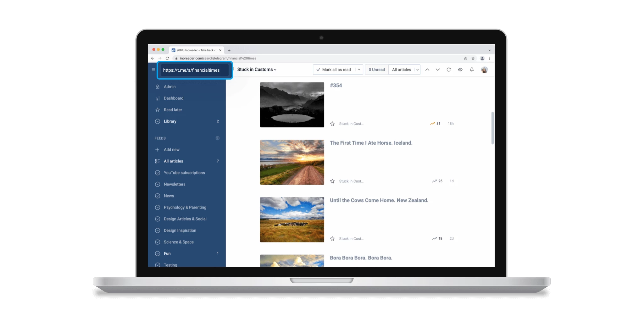Select Newsletters in the sidebar
The height and width of the screenshot is (322, 644).
coord(175,184)
